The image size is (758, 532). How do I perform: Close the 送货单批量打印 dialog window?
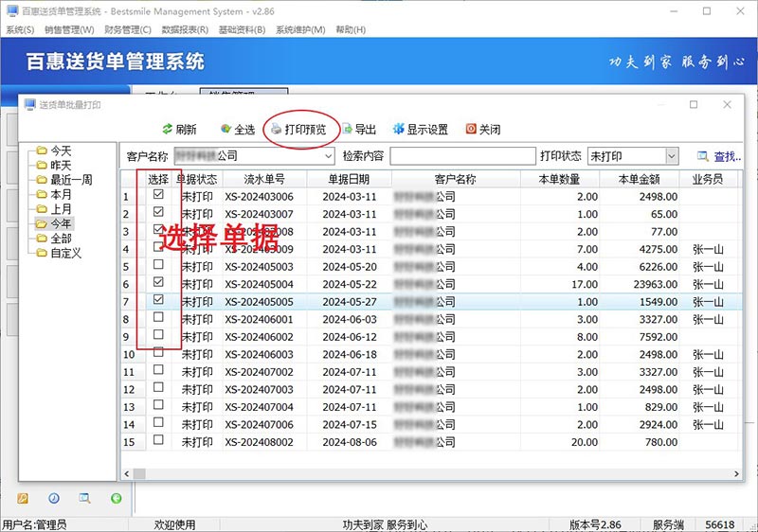727,104
